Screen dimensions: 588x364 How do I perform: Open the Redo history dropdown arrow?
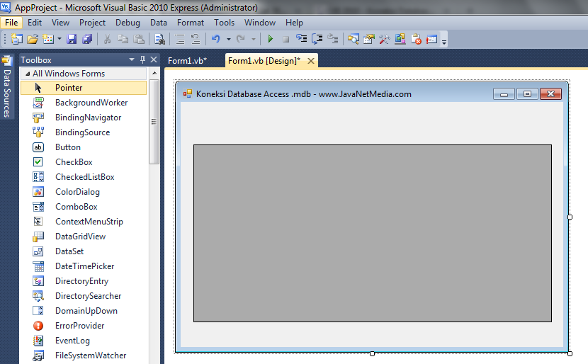(254, 39)
